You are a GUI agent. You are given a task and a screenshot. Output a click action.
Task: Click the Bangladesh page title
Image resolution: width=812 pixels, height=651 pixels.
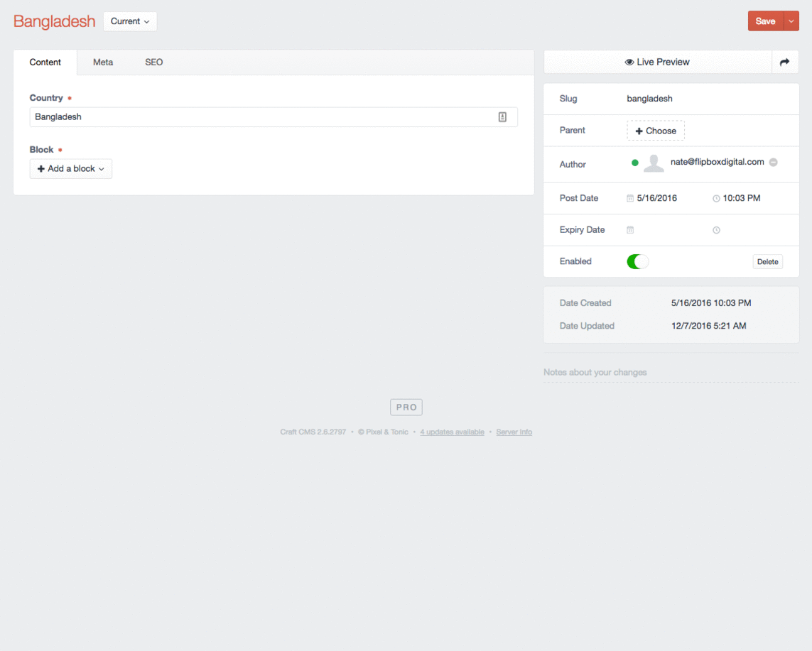tap(55, 21)
